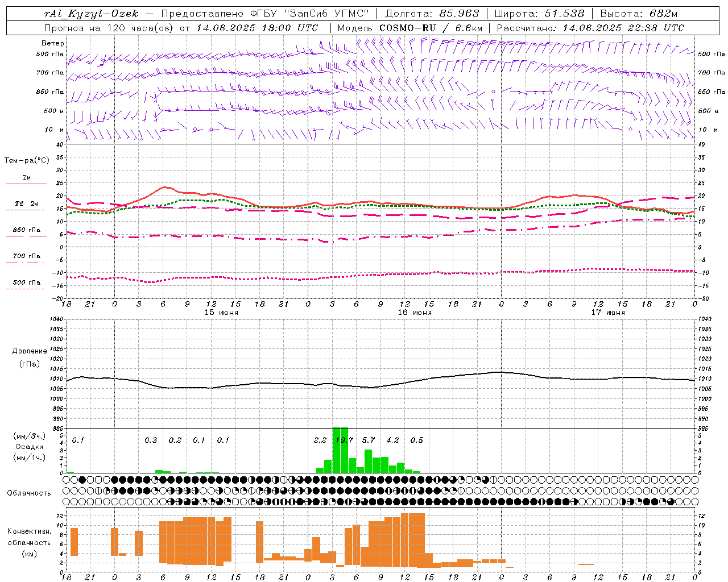Click the 4.2 precipitation total value
Viewport: 728px width, 582px height.
pos(392,440)
